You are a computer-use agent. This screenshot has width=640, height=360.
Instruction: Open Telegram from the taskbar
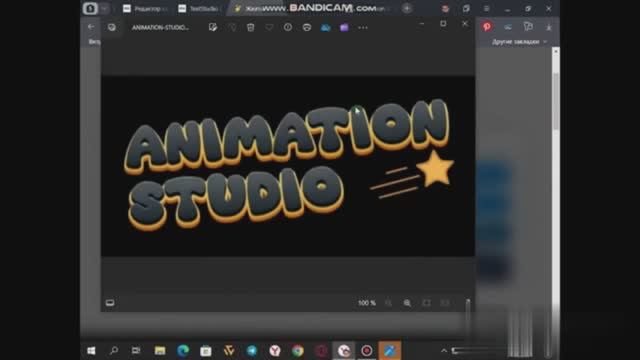pos(252,351)
